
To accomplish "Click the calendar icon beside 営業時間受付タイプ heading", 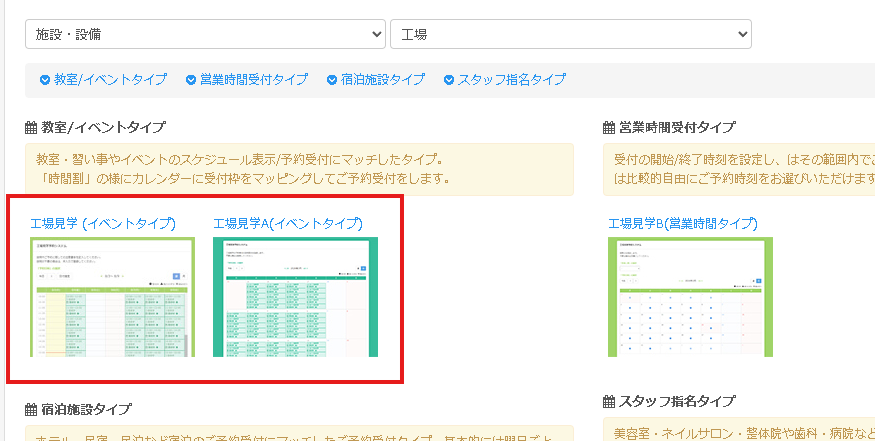I will click(x=609, y=128).
